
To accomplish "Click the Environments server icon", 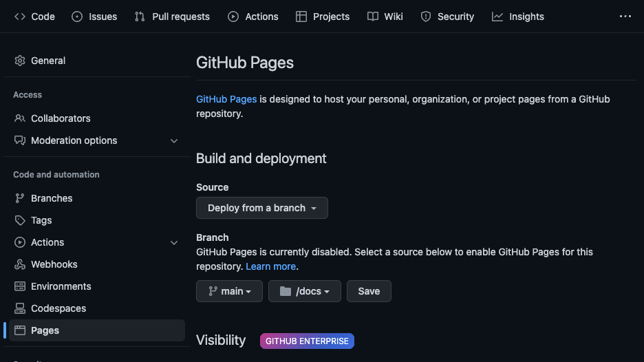I will point(20,286).
